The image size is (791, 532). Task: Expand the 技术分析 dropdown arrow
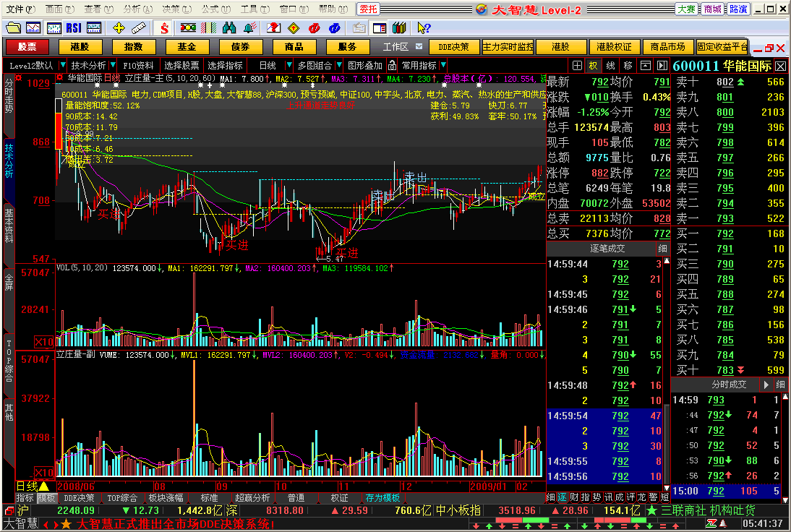[x=113, y=66]
